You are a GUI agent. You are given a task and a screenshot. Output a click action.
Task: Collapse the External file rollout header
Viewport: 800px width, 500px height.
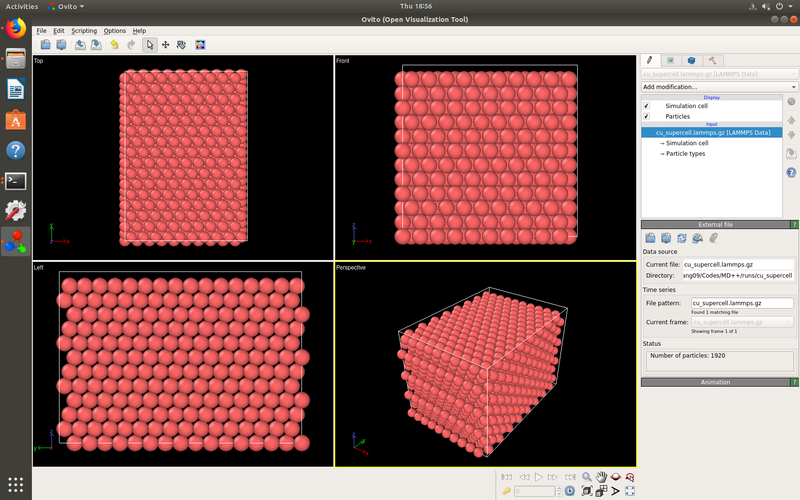click(715, 224)
